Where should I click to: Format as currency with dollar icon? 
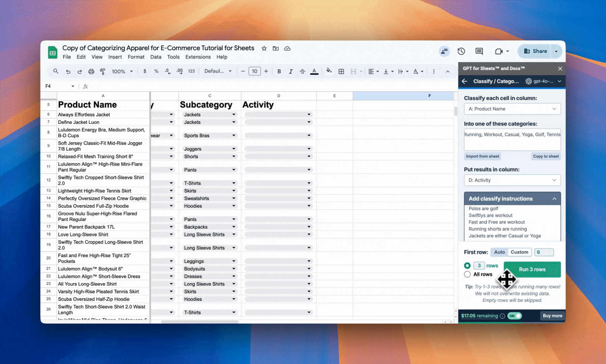(x=145, y=71)
